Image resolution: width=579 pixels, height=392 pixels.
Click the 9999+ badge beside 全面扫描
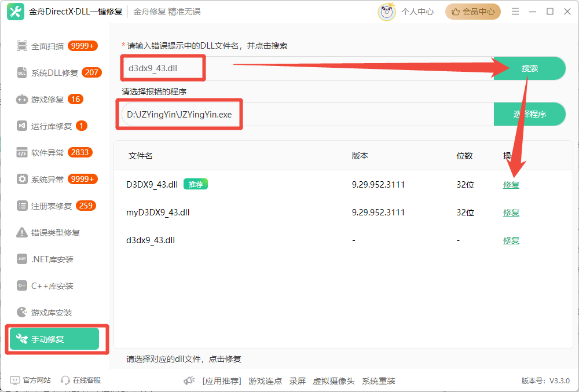(x=83, y=46)
